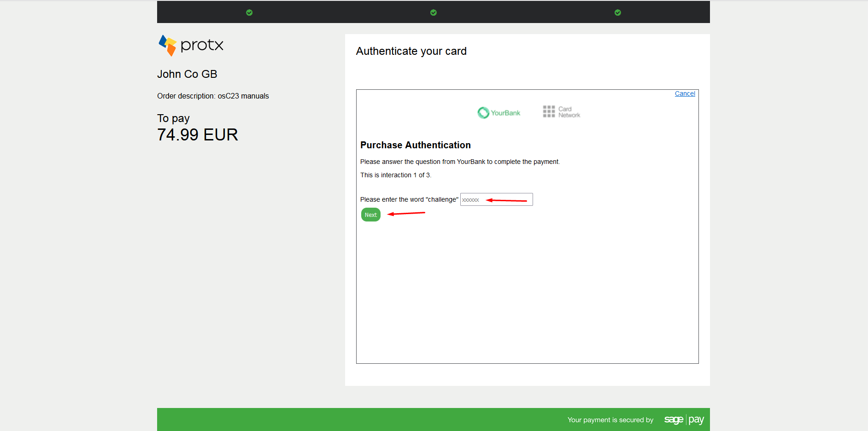The image size is (868, 431).
Task: Click the protx logo
Action: click(x=191, y=45)
